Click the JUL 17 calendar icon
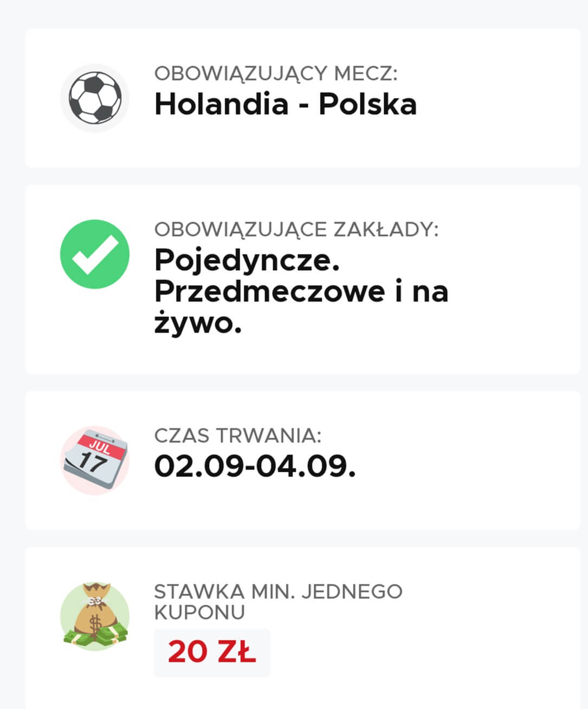 [x=95, y=460]
